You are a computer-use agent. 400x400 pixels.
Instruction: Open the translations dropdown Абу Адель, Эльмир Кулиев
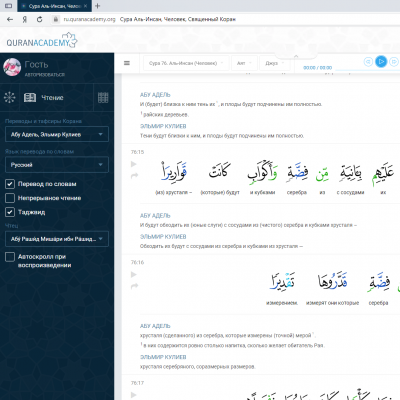click(57, 134)
